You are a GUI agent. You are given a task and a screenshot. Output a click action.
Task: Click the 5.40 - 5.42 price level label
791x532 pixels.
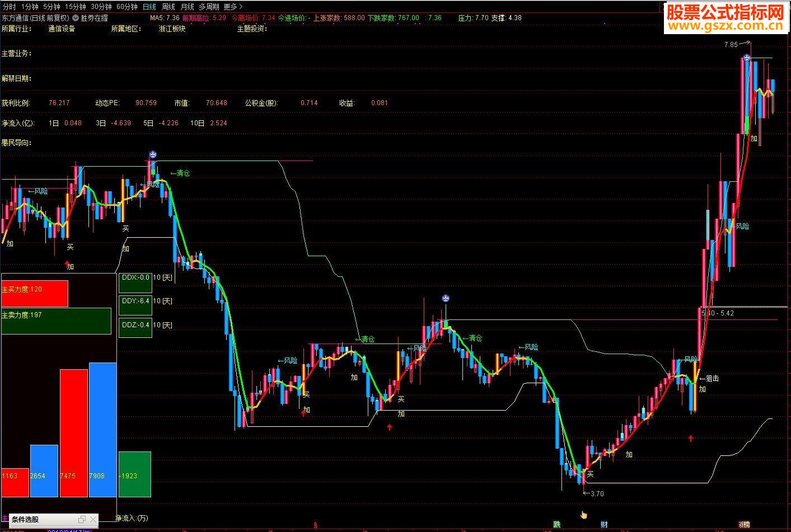718,313
